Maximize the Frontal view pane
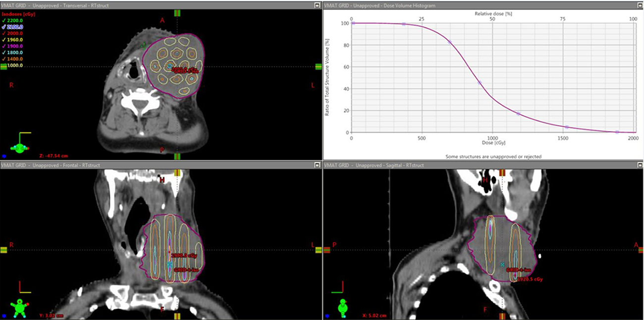The width and height of the screenshot is (644, 320). point(318,165)
